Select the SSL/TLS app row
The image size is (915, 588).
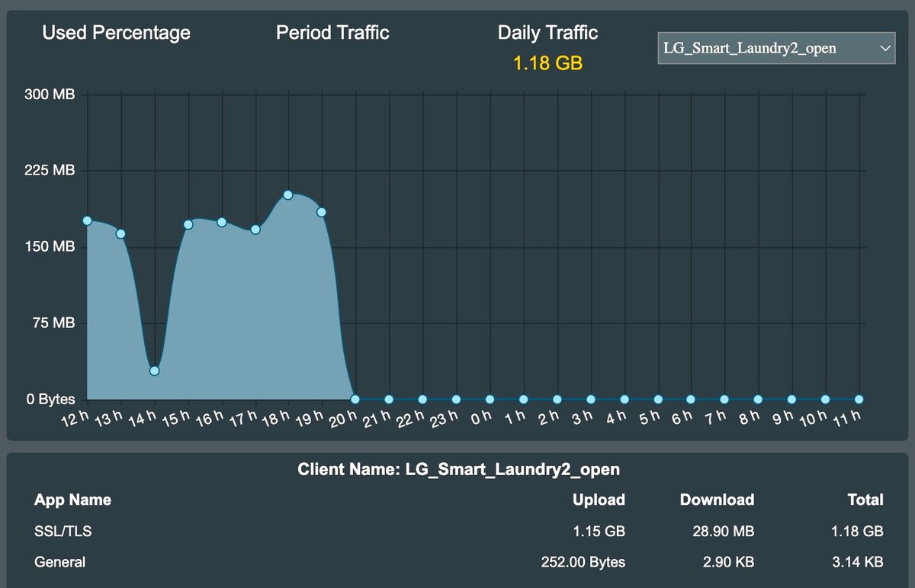tap(63, 531)
